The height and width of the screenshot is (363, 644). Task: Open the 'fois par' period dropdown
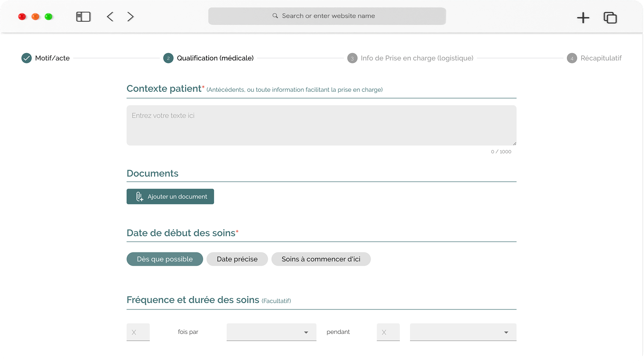click(272, 332)
